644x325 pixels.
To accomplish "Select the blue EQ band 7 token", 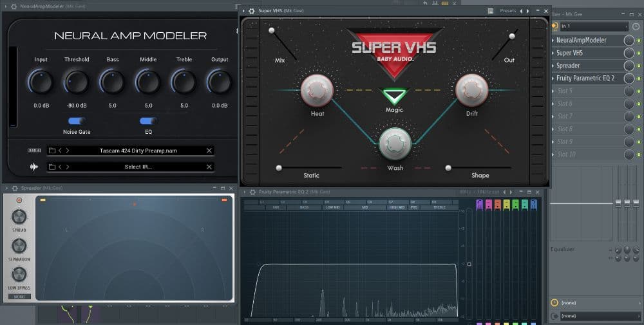I will (533, 205).
